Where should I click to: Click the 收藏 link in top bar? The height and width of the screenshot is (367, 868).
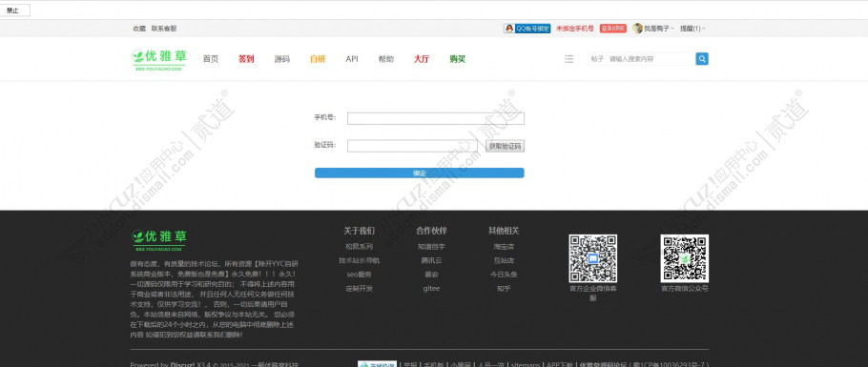(139, 29)
